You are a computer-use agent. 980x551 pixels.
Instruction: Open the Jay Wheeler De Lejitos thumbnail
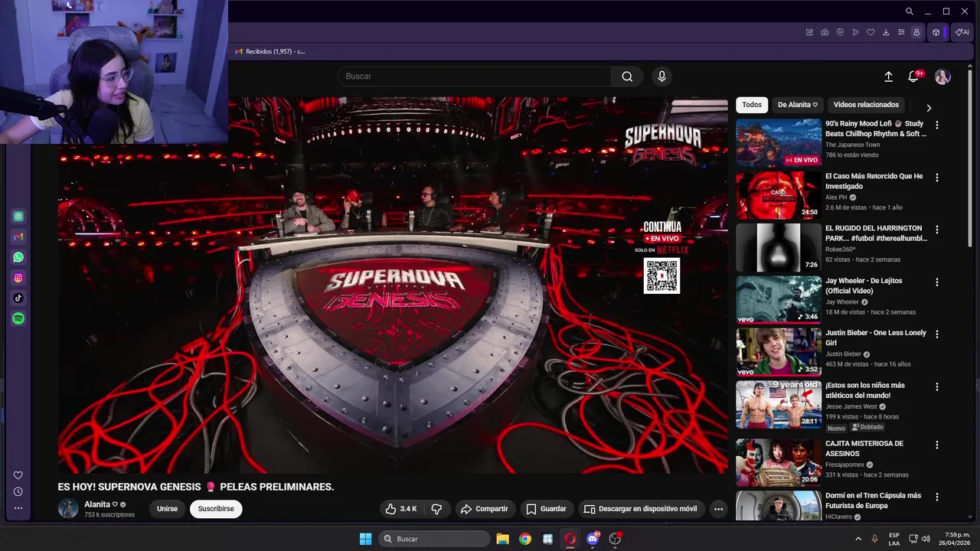(x=779, y=300)
